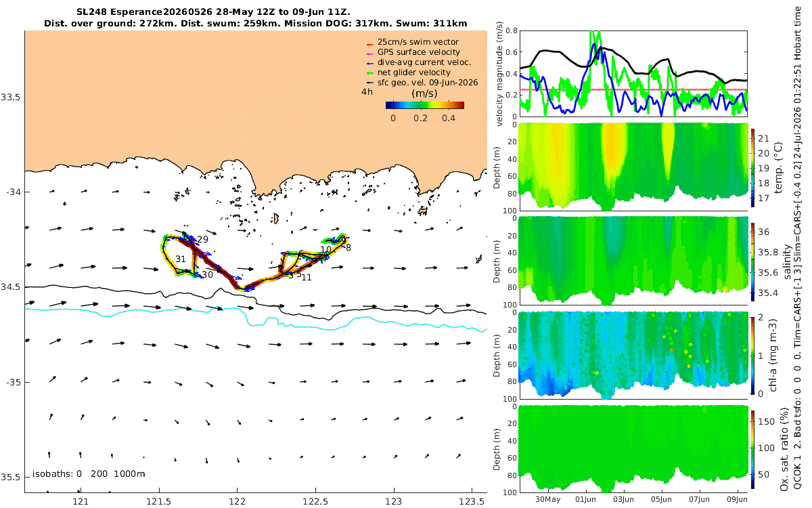Click longitude tick label "122" on the map

238,501
